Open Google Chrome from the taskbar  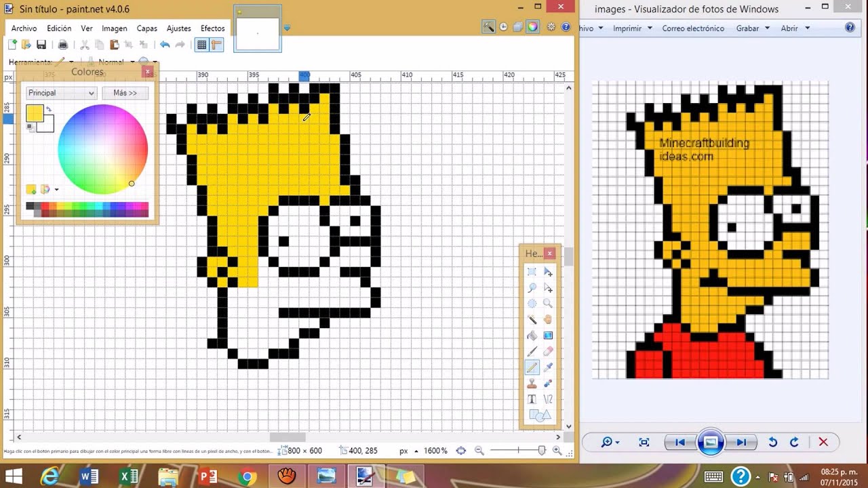tap(248, 476)
